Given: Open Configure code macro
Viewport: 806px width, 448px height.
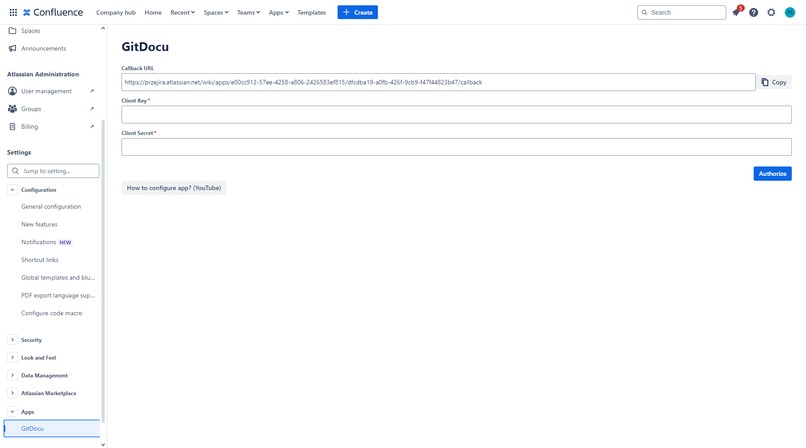Looking at the screenshot, I should click(51, 313).
